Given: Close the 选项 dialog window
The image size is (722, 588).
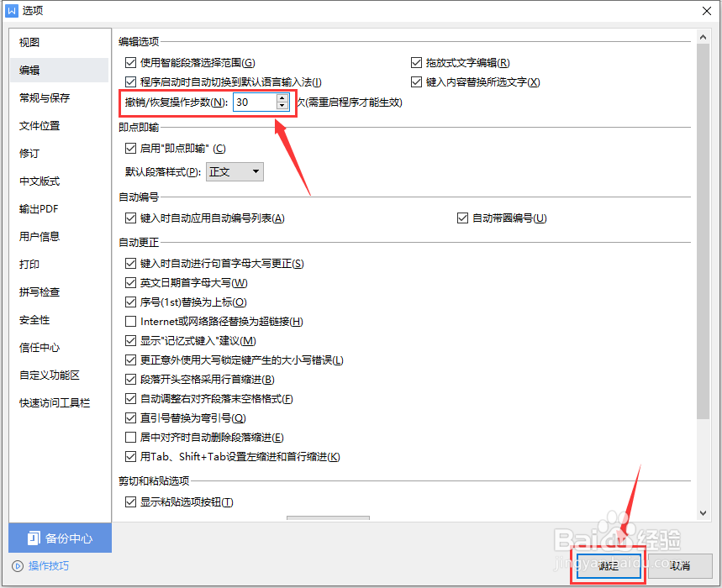Looking at the screenshot, I should tap(707, 11).
